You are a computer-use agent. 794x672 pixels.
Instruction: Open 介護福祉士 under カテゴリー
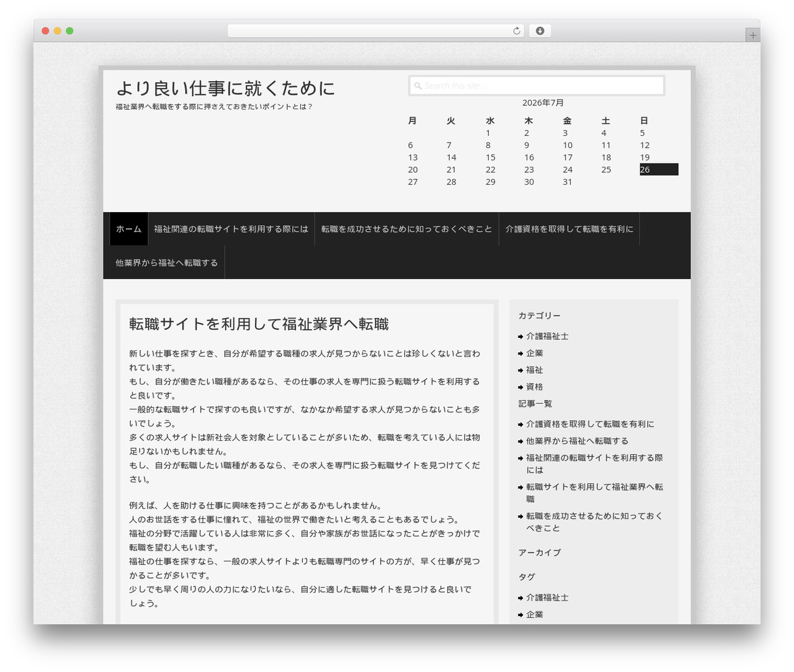click(x=547, y=337)
